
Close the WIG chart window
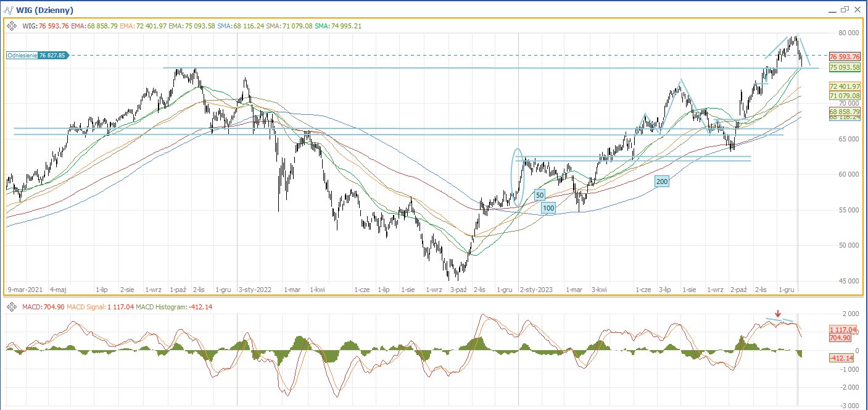pyautogui.click(x=857, y=10)
